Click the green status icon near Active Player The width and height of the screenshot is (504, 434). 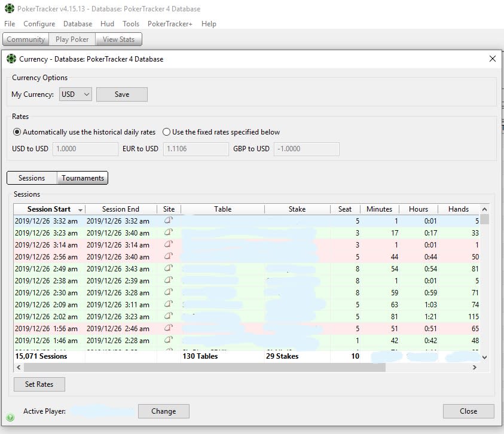pos(10,418)
